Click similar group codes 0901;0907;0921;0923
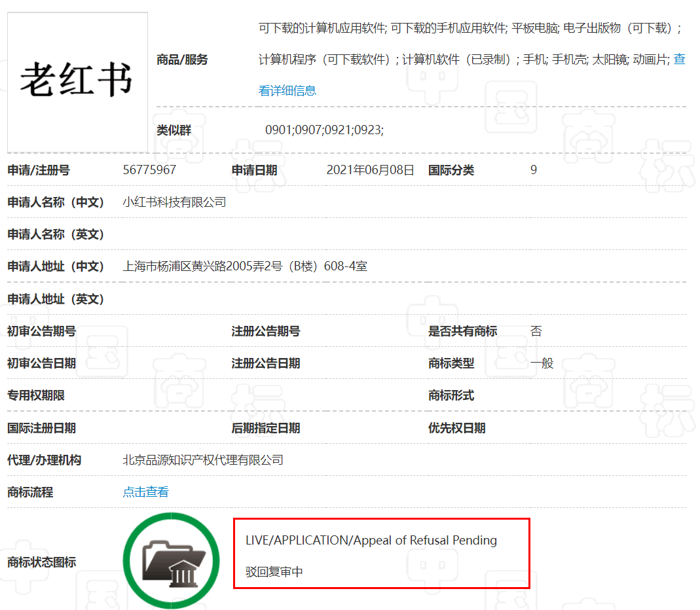700x610 pixels. (x=324, y=130)
